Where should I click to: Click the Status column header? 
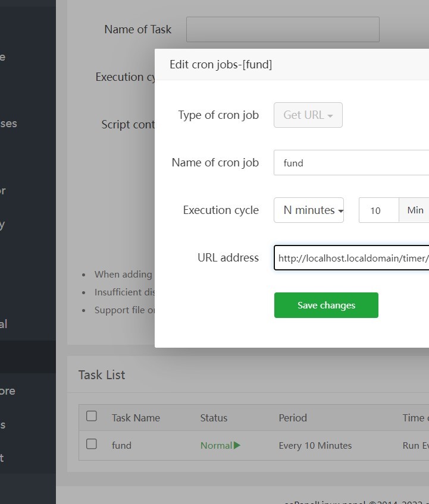214,418
